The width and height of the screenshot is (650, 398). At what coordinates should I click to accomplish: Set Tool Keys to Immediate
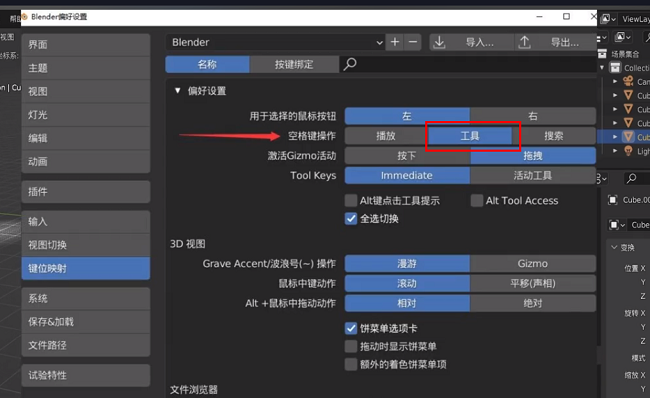(407, 175)
